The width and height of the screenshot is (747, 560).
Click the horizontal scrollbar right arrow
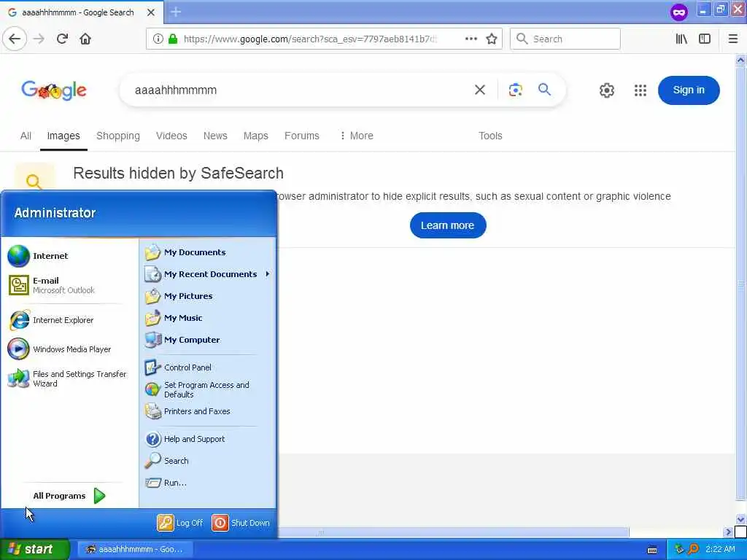point(728,532)
